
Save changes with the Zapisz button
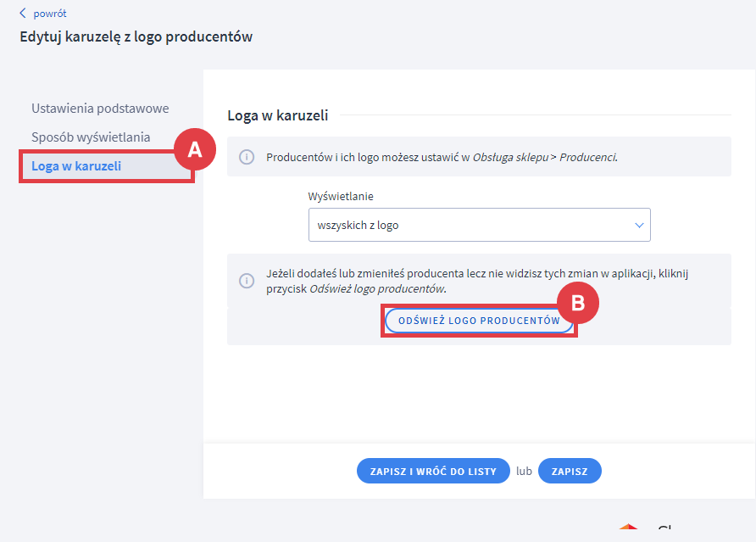click(570, 471)
